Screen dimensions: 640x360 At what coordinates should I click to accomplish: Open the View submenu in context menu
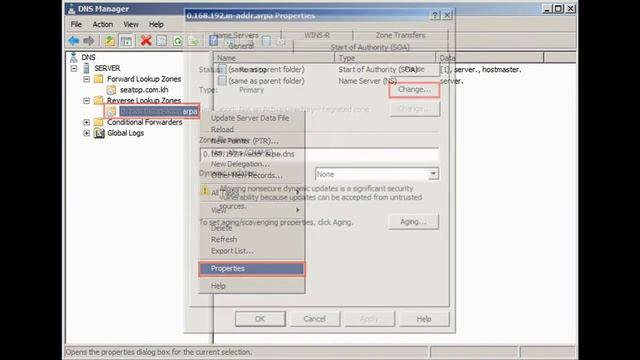coord(251,210)
